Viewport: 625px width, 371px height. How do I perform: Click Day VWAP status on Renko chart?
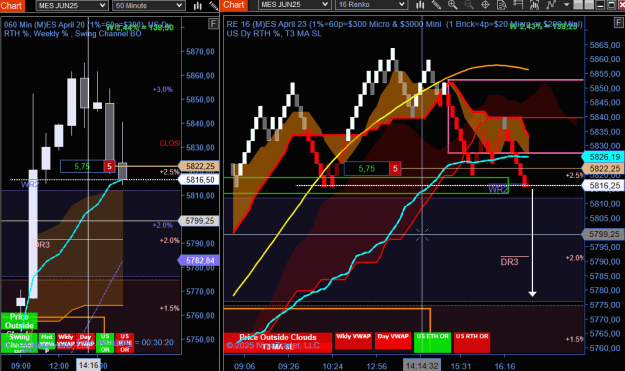pos(393,341)
